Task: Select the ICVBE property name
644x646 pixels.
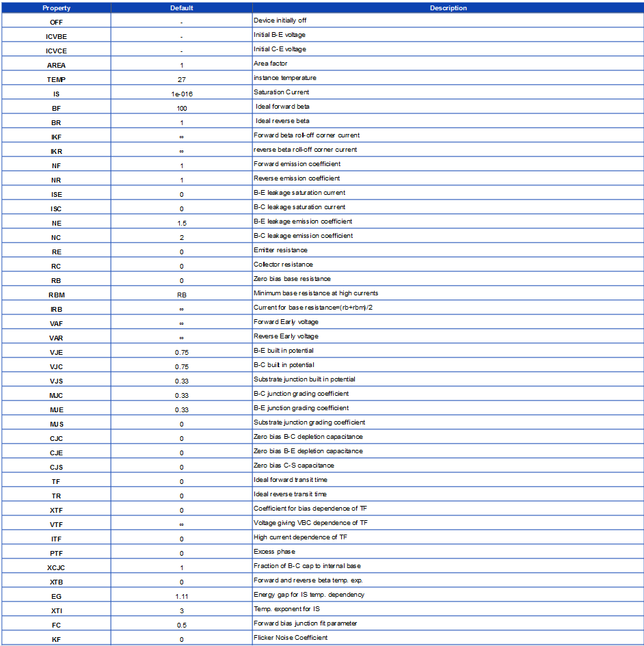Action: click(x=57, y=37)
